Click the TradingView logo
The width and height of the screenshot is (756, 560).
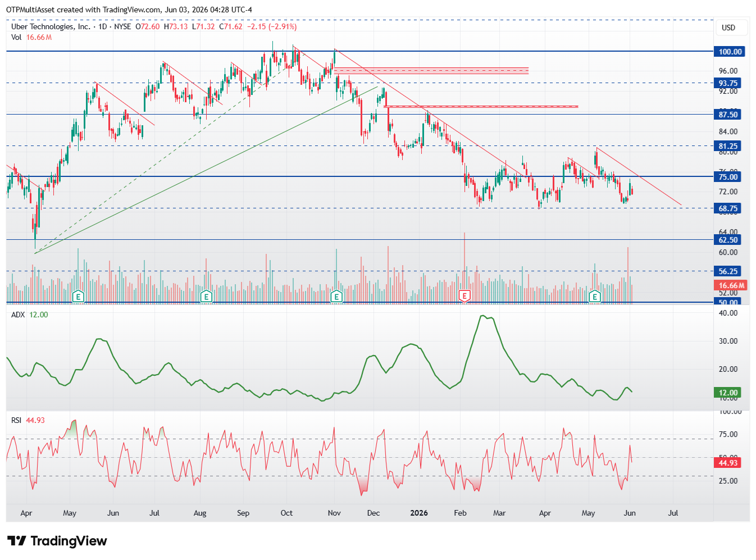coord(57,541)
